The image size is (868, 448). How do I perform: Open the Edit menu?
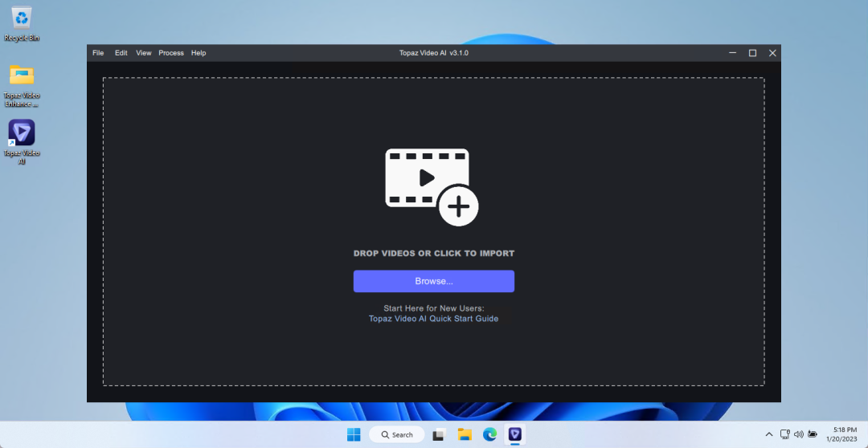pyautogui.click(x=121, y=53)
